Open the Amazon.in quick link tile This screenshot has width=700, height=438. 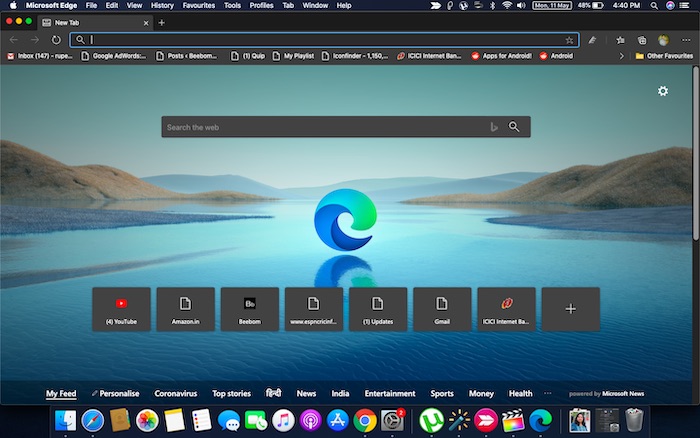click(186, 309)
